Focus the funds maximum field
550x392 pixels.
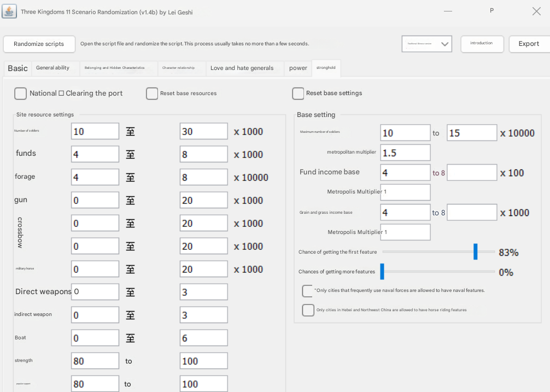tap(204, 154)
